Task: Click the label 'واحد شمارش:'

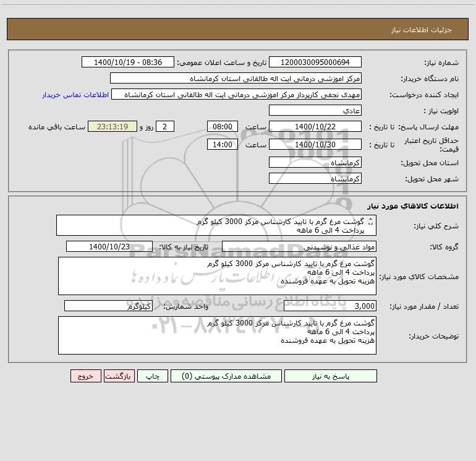Action: 186,306
